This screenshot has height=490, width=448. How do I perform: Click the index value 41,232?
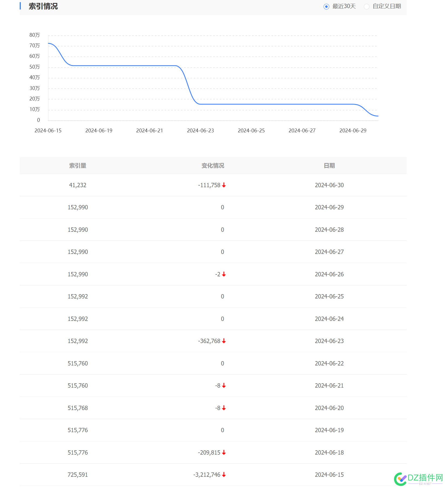(78, 185)
